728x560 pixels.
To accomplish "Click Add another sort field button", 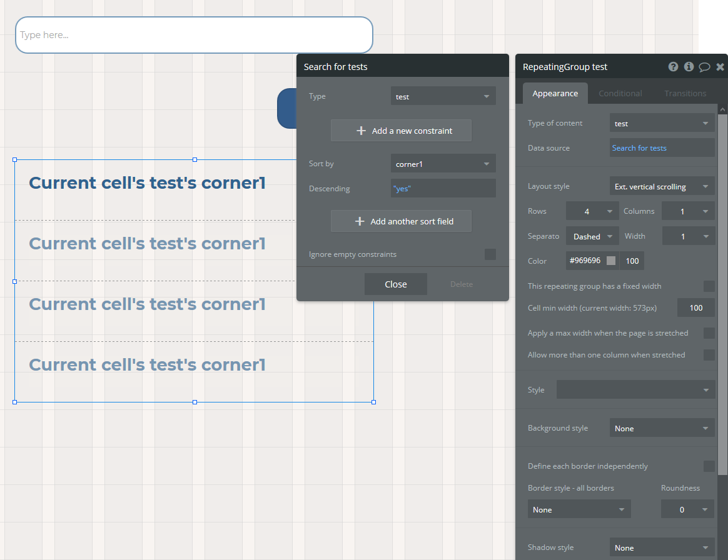I will coord(401,221).
